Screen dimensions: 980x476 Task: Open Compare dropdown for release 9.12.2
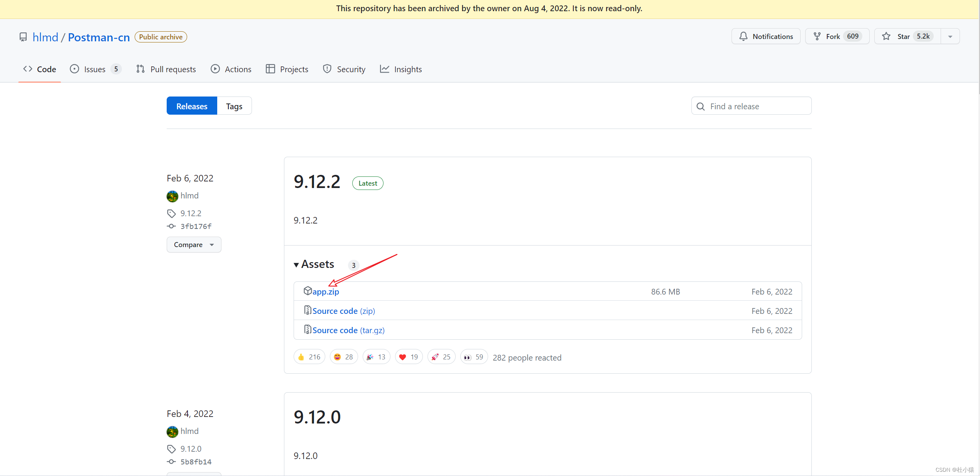click(194, 244)
